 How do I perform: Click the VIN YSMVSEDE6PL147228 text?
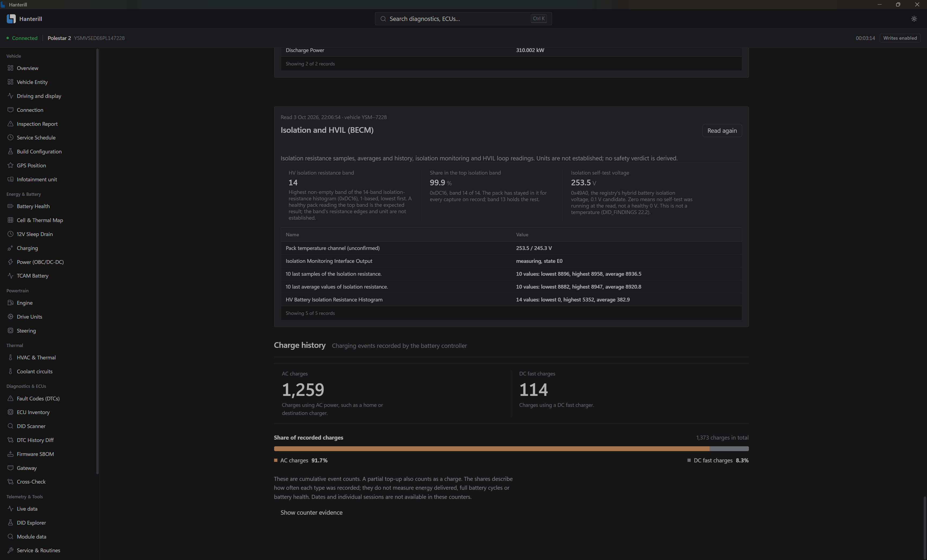coord(99,38)
